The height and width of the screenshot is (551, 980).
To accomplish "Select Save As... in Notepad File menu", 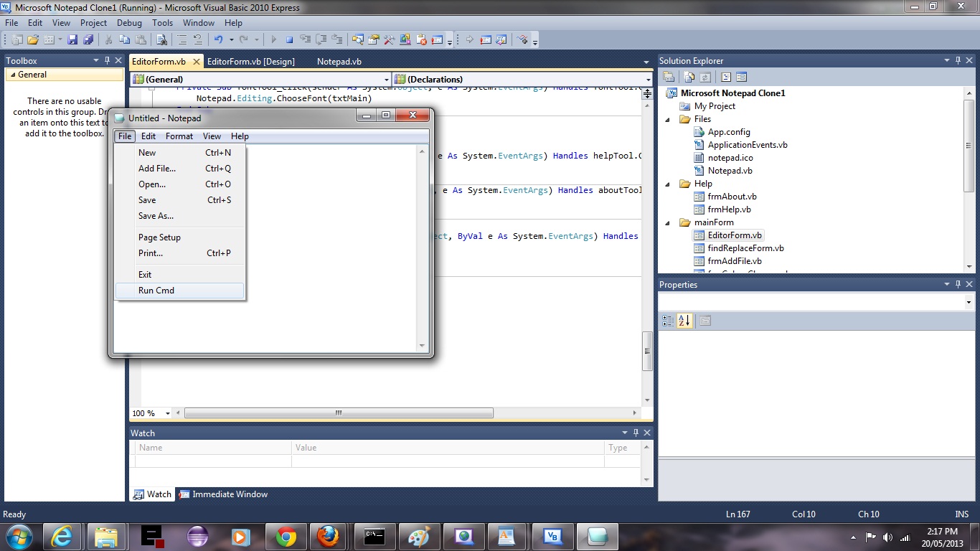I will click(180, 215).
